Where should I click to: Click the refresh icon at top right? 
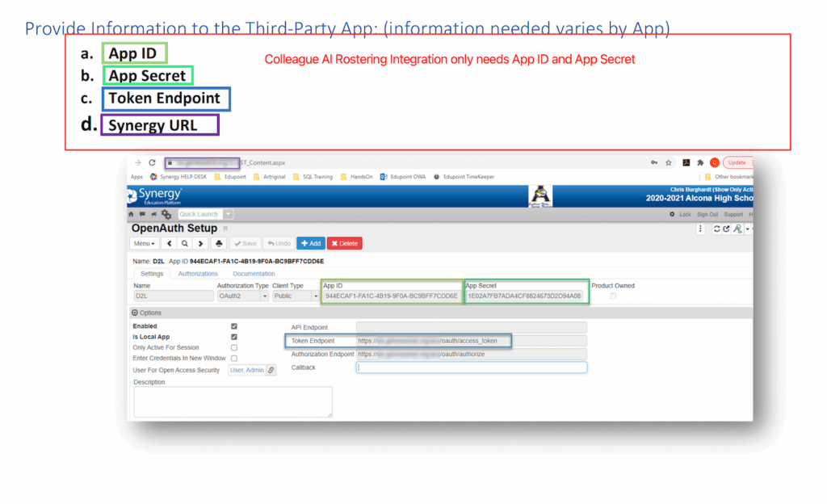click(x=716, y=229)
